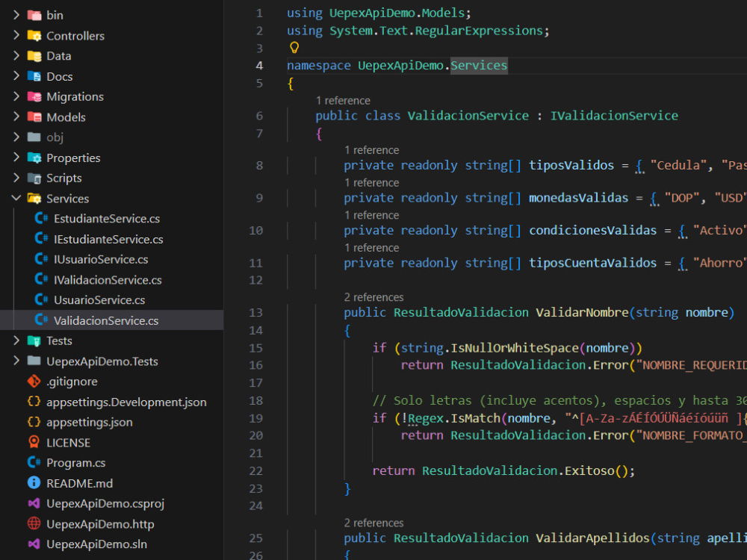Click the Services open folder icon
The image size is (747, 560).
pos(34,198)
